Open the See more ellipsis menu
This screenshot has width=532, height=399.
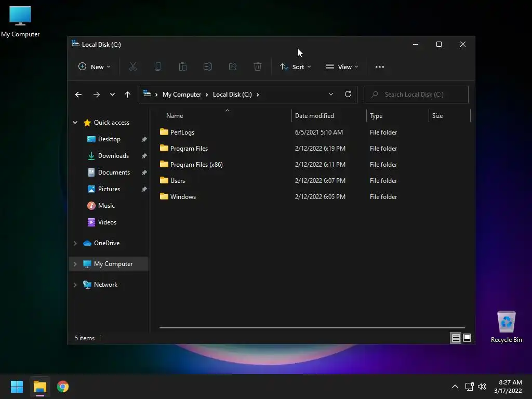(380, 67)
